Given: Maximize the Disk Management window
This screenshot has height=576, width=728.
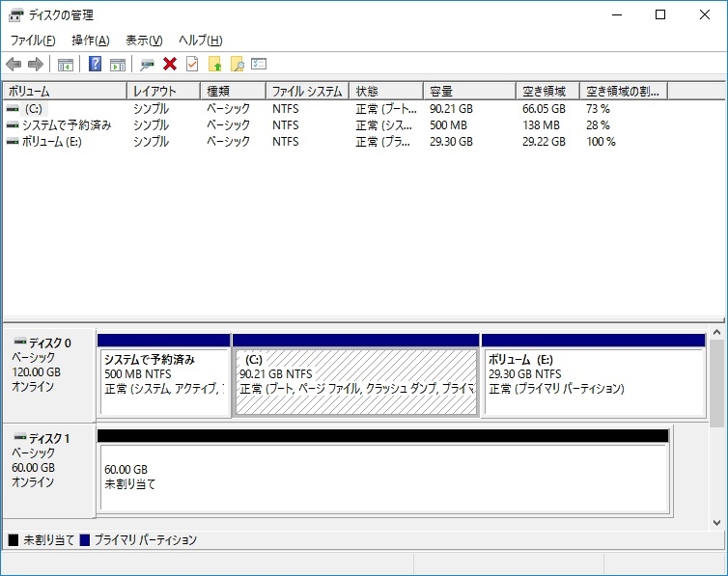Looking at the screenshot, I should [660, 14].
